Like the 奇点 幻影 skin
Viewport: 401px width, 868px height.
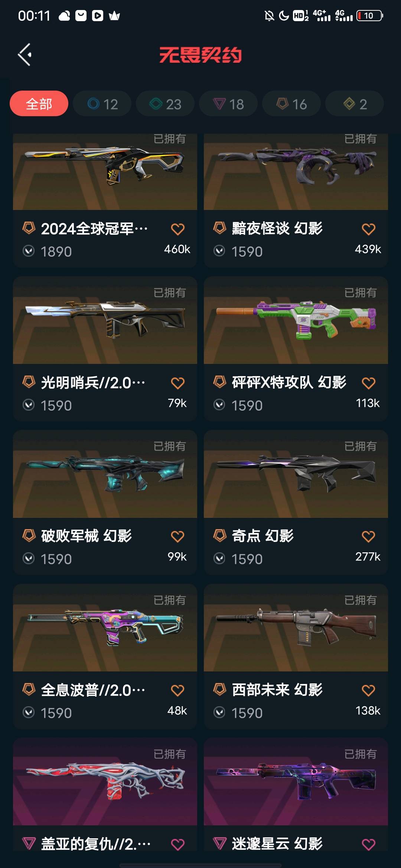point(368,536)
